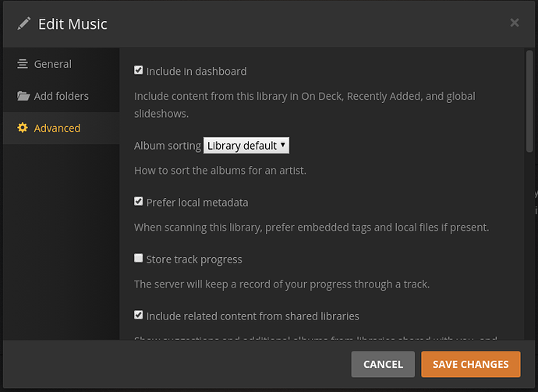Click the Add folders folder icon
Screen dimensions: 538x392
23,96
